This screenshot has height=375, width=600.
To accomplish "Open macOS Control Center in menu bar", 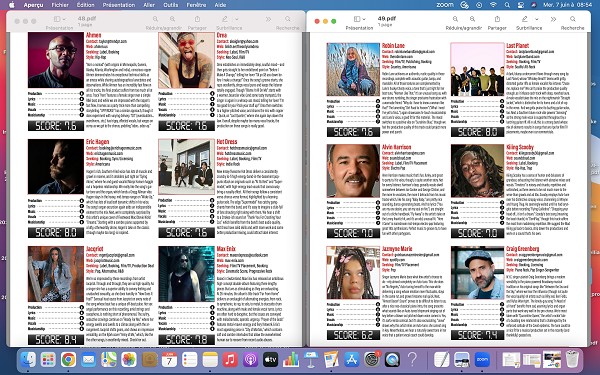I will [x=520, y=5].
